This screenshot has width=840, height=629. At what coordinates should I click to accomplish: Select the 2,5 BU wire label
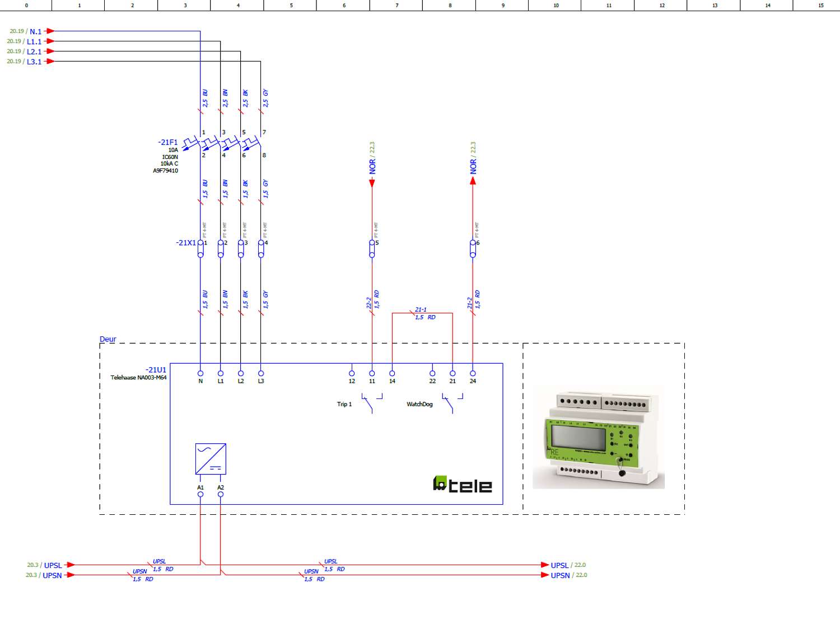pyautogui.click(x=205, y=98)
